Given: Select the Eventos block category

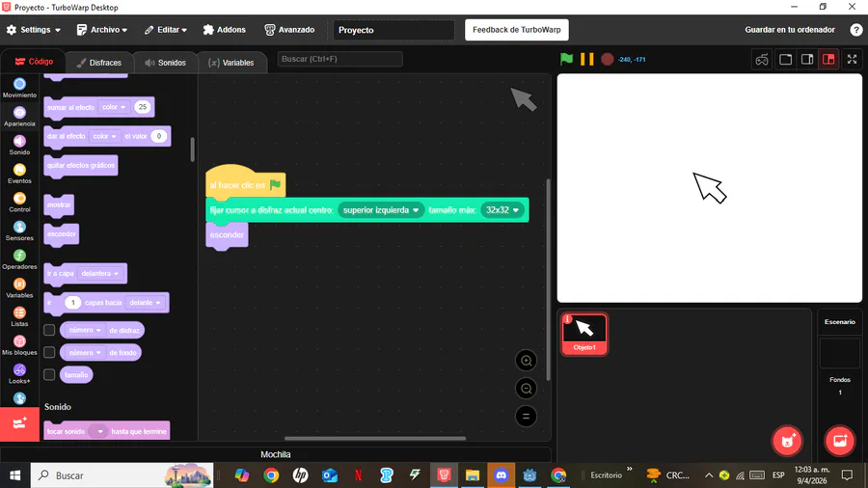Looking at the screenshot, I should [x=19, y=174].
